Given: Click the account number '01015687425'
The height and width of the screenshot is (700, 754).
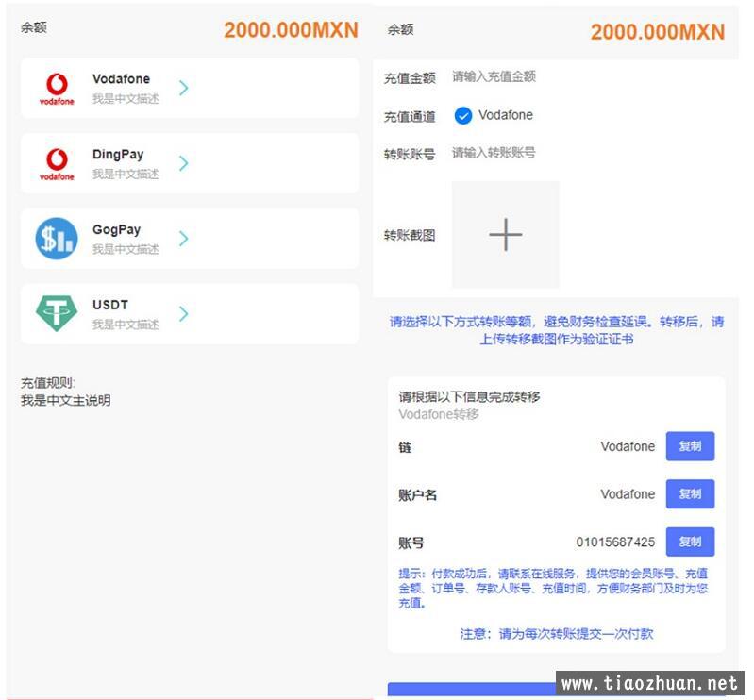Looking at the screenshot, I should pos(615,542).
